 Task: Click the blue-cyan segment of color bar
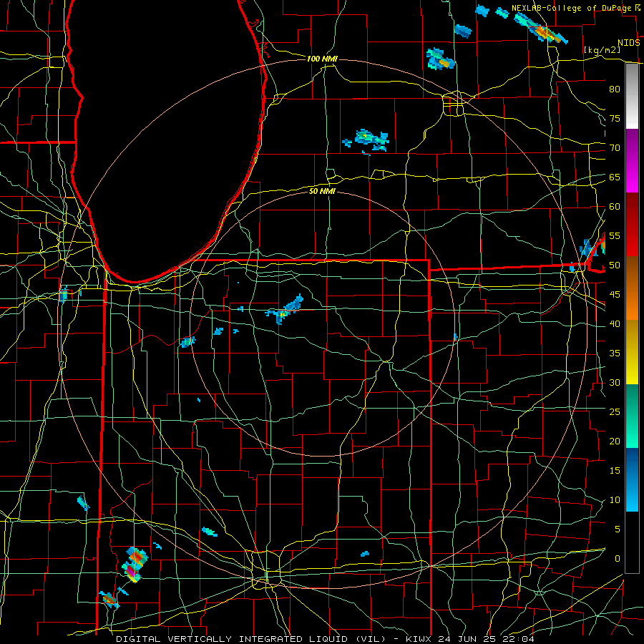tap(632, 479)
